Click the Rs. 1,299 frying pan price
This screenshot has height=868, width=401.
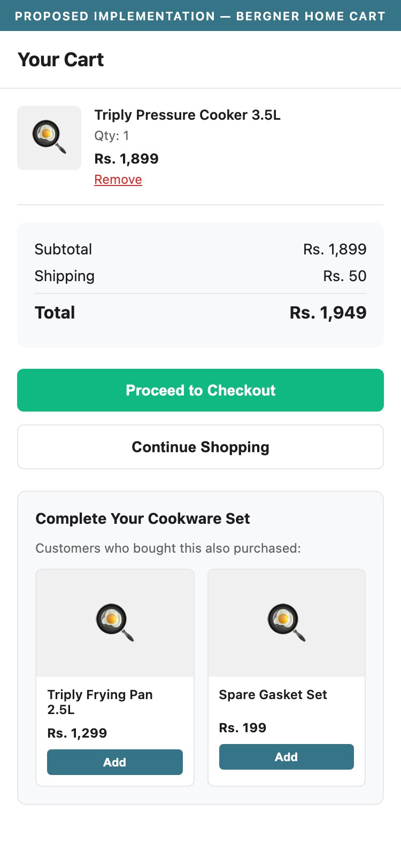tap(77, 733)
